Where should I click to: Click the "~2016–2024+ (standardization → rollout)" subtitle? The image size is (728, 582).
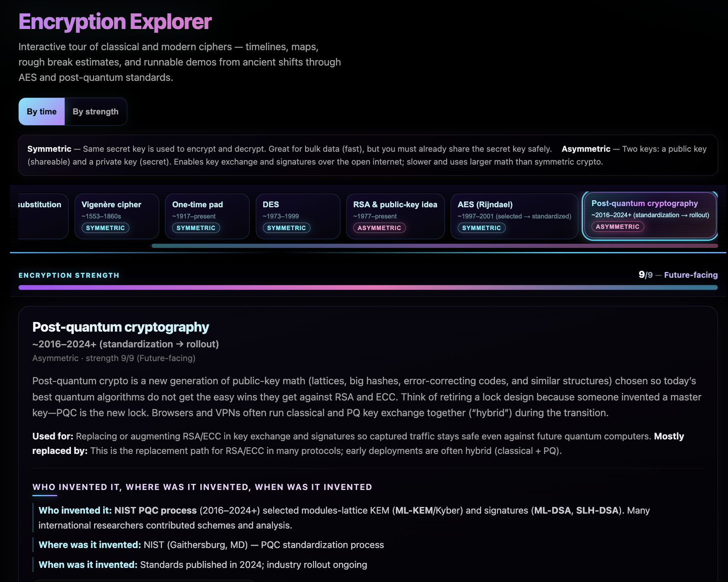(125, 344)
